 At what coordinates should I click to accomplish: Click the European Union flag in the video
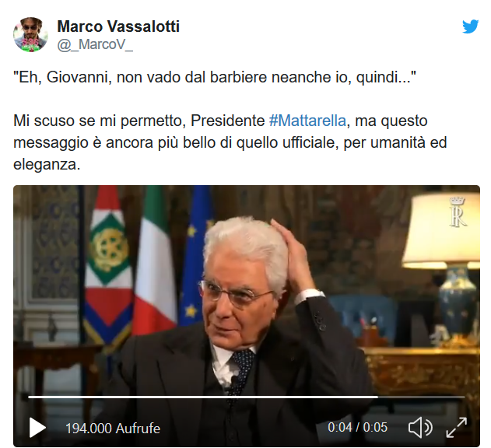tap(196, 257)
